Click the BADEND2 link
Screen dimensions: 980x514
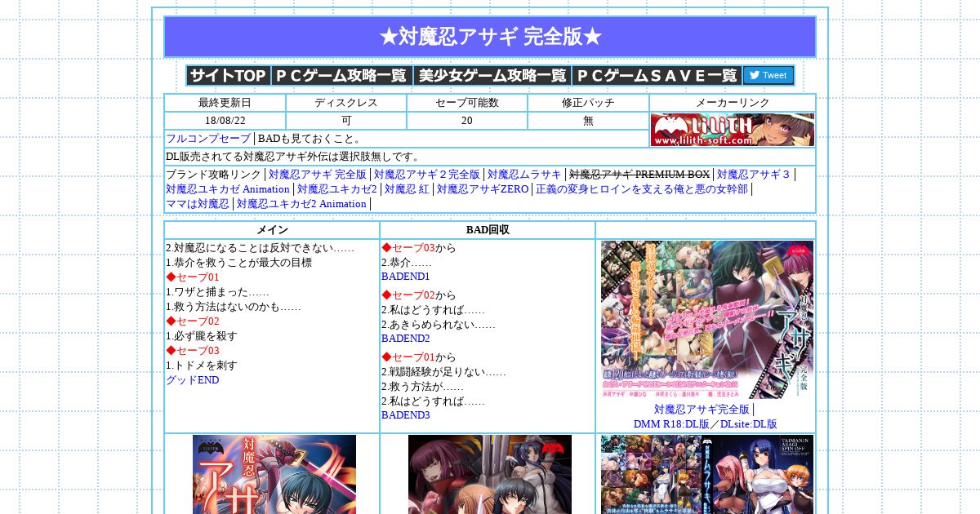406,339
